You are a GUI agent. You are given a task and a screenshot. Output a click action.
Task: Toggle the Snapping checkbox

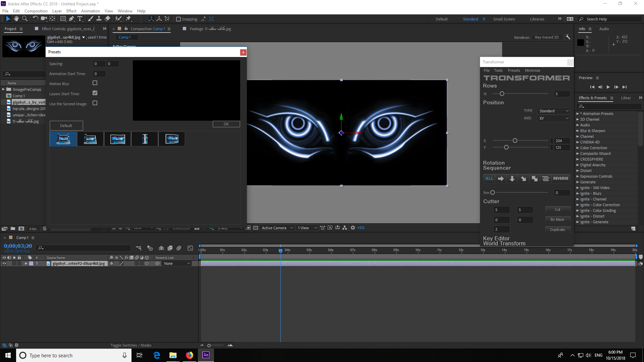click(x=178, y=19)
